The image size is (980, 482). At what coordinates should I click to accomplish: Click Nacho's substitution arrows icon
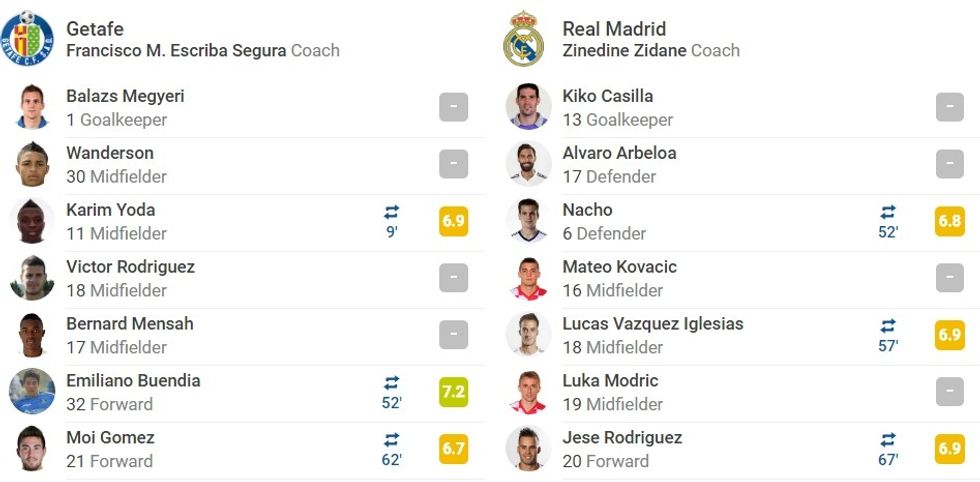tap(887, 212)
